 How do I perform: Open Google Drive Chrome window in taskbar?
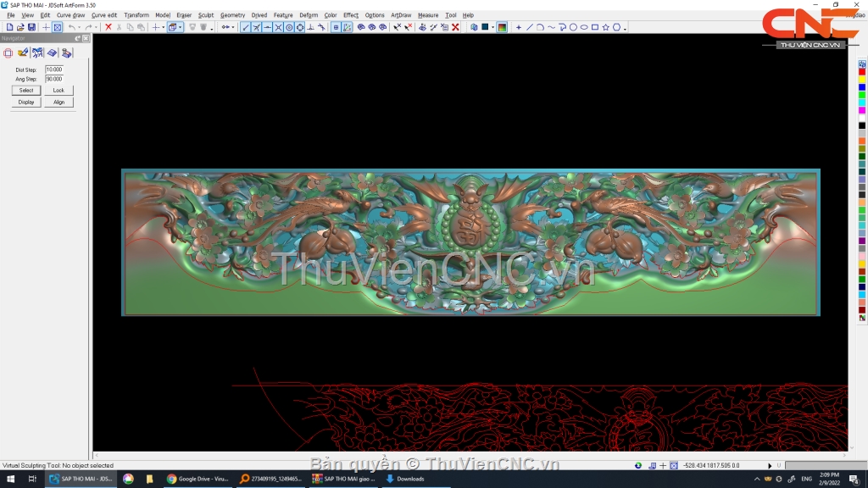pyautogui.click(x=198, y=480)
